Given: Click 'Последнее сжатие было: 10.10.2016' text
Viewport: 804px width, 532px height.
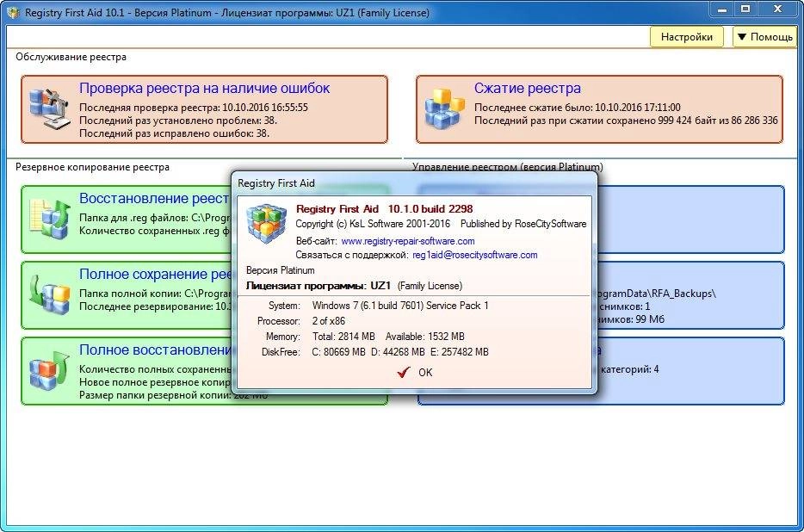Looking at the screenshot, I should [578, 108].
